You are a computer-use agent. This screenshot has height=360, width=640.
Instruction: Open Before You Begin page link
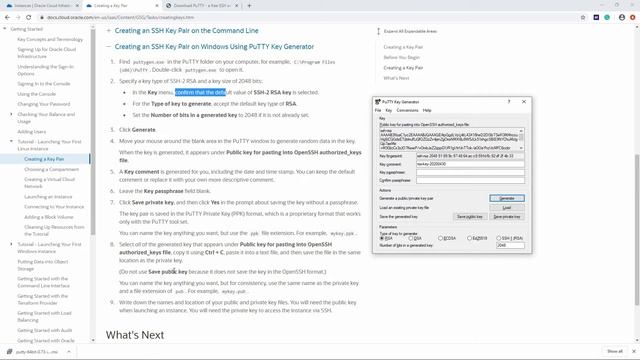pos(402,58)
